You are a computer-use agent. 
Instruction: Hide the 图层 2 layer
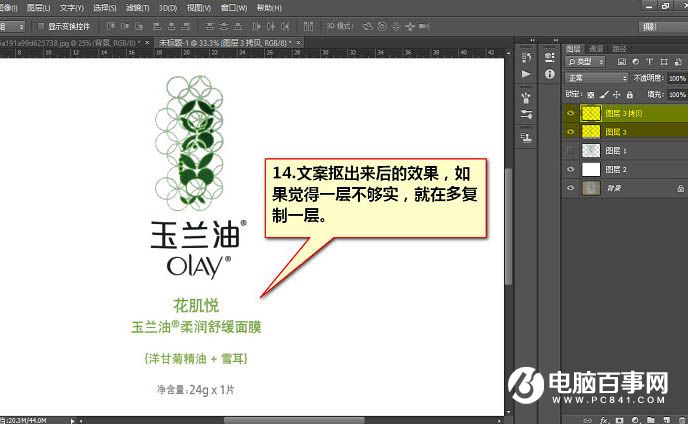pyautogui.click(x=570, y=169)
